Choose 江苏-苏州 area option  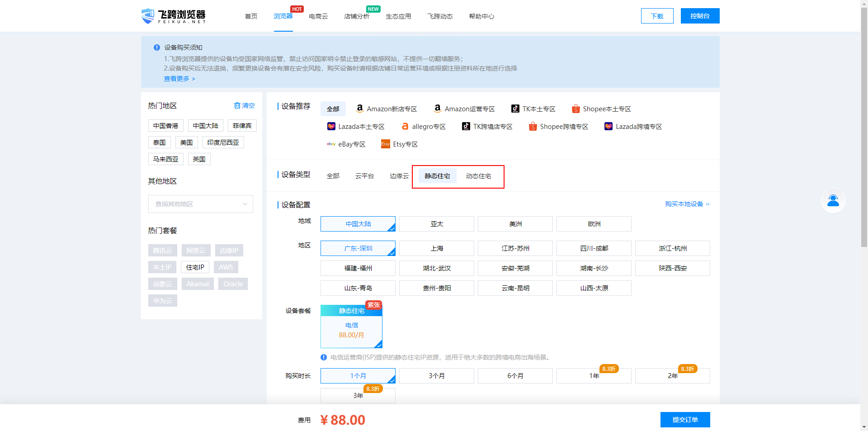[515, 248]
